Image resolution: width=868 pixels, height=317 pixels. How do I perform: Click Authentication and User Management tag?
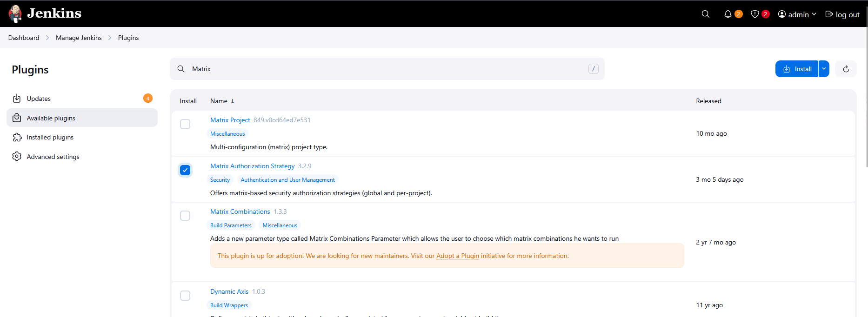(x=287, y=180)
